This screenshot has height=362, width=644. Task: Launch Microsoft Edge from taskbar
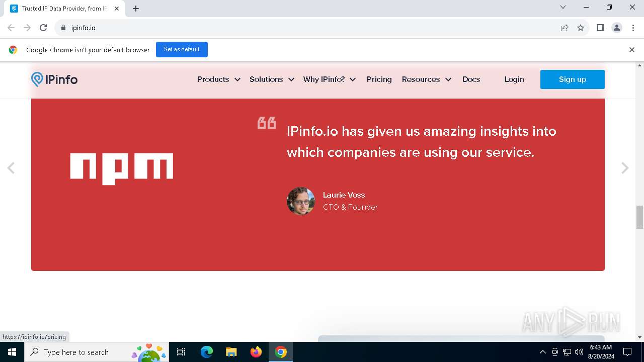pos(207,352)
